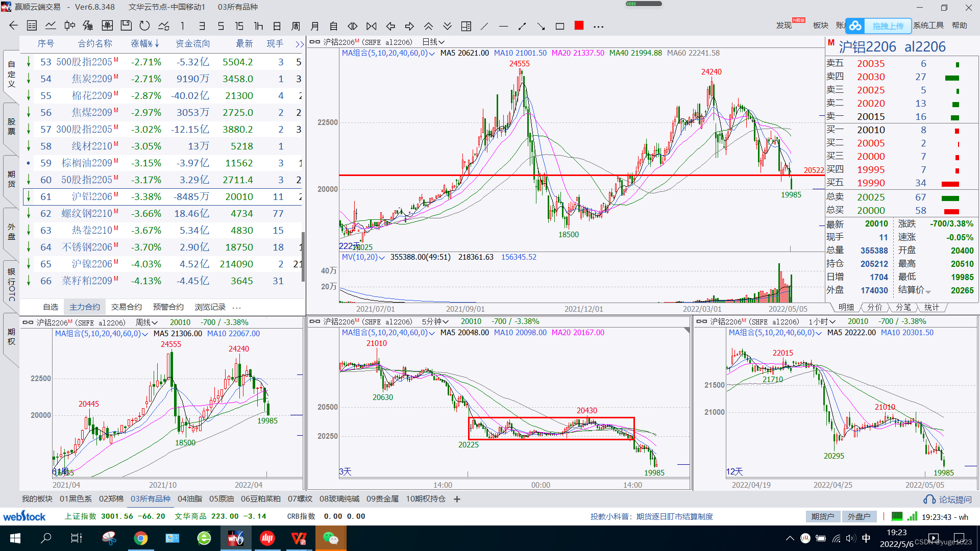Click the 期货户 account button
Screen dimensions: 980x551
click(x=823, y=516)
